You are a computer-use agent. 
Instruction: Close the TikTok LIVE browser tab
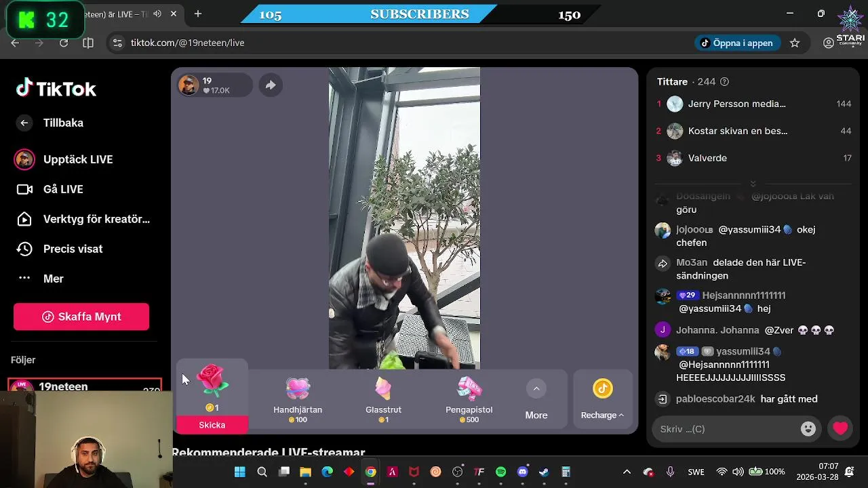[174, 14]
